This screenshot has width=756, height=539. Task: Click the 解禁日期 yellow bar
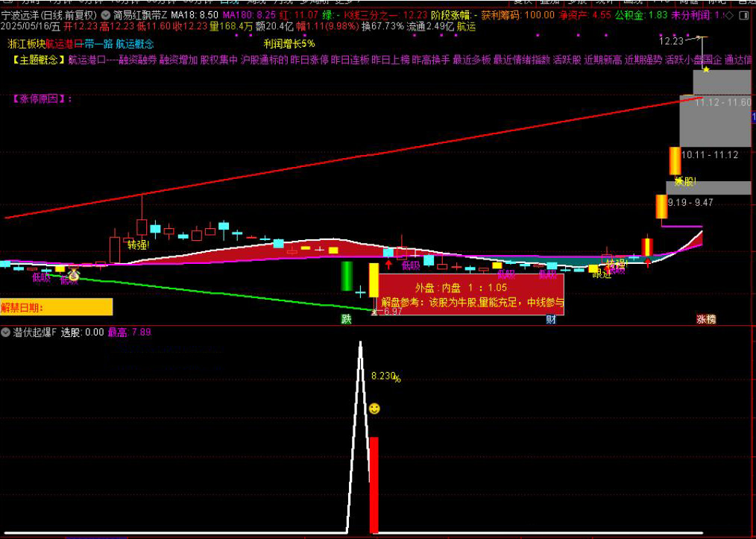[56, 306]
